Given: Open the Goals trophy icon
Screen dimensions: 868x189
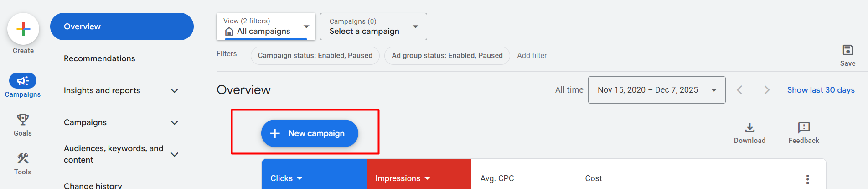Looking at the screenshot, I should point(23,120).
